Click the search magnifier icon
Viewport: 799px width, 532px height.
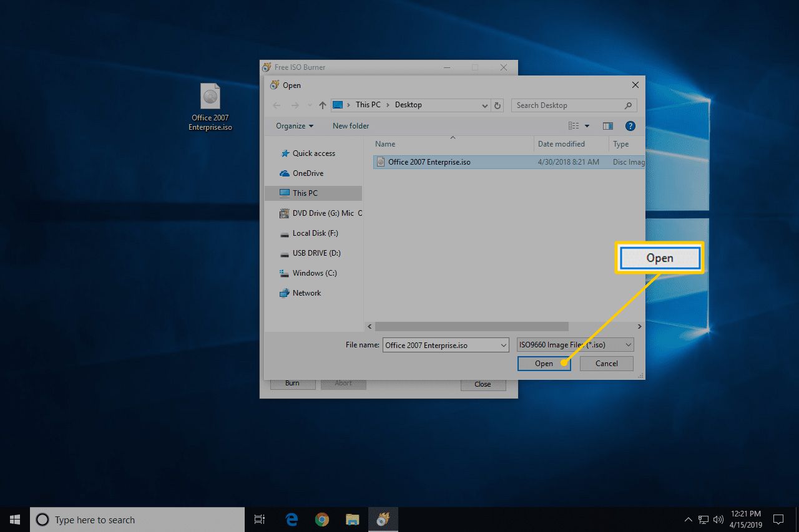point(629,105)
